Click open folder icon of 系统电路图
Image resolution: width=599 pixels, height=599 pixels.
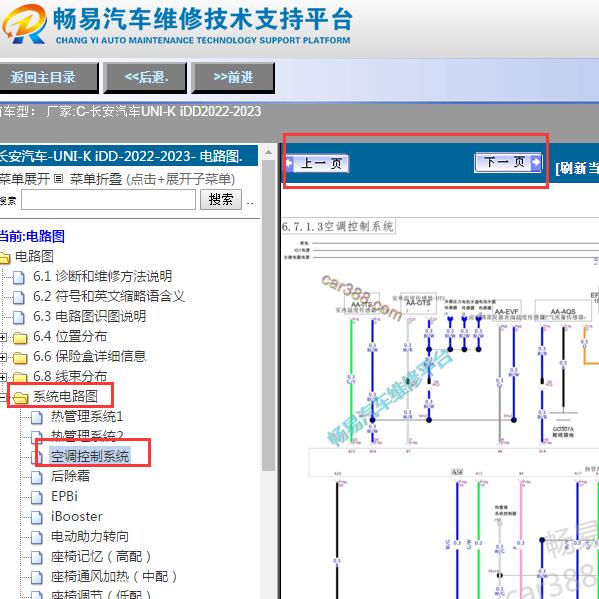[20, 398]
